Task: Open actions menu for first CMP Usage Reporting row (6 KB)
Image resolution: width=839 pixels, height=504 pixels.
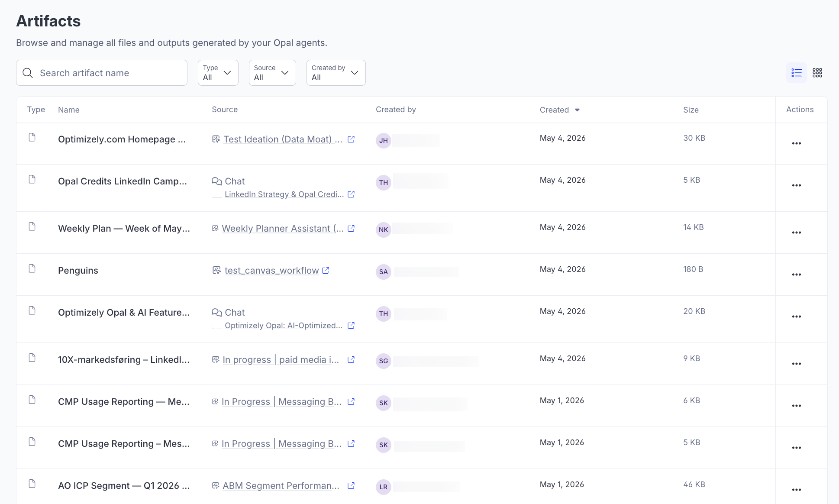Action: tap(796, 406)
